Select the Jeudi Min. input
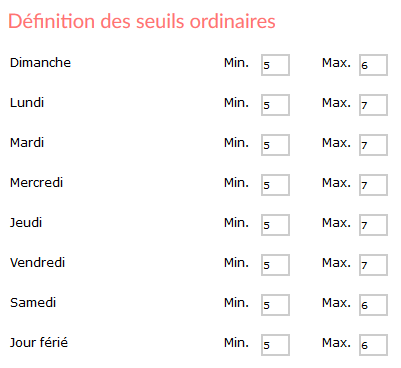This screenshot has width=401, height=368. 275,225
